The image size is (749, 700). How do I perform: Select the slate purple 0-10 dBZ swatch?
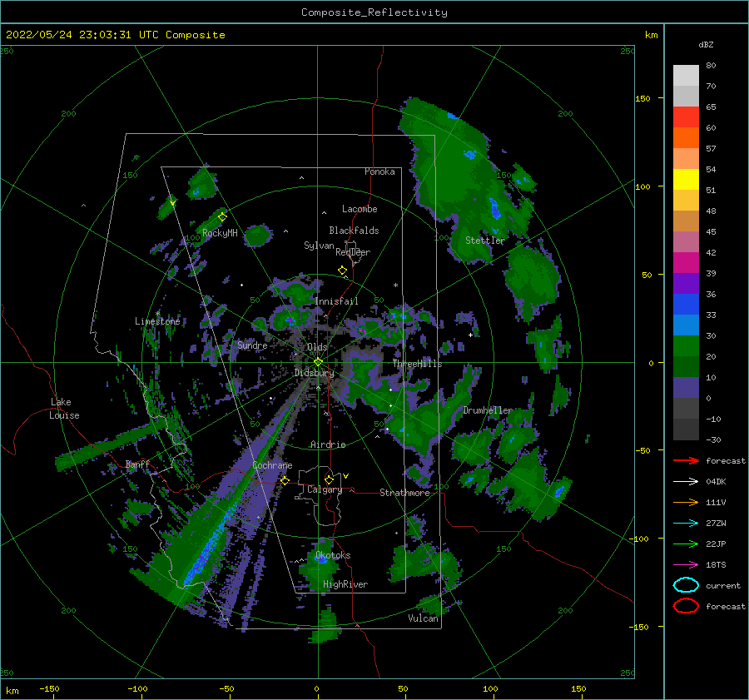(686, 388)
